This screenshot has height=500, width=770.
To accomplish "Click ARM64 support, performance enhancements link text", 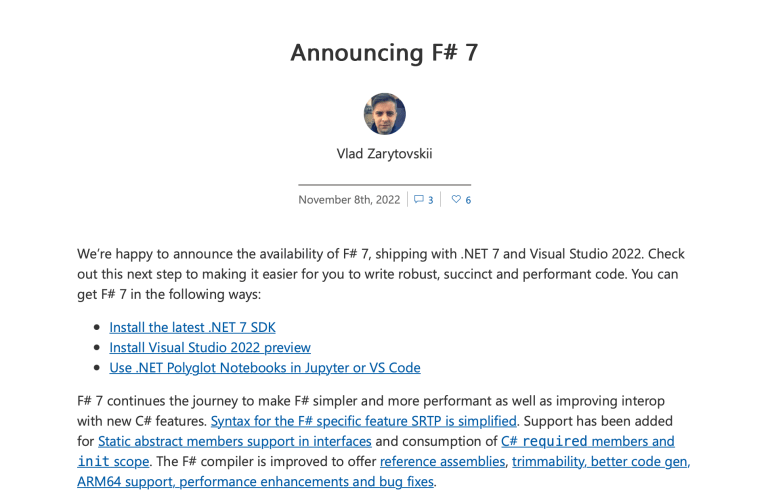I will pos(255,481).
